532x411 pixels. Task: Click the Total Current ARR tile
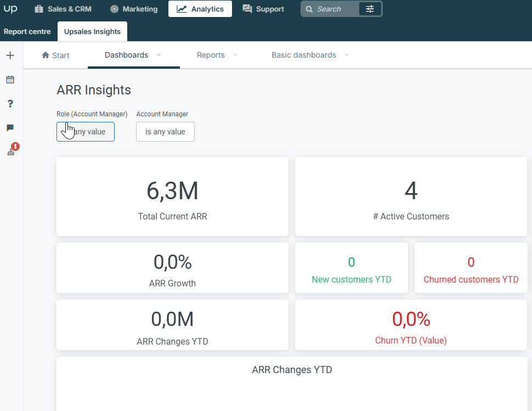tap(172, 196)
